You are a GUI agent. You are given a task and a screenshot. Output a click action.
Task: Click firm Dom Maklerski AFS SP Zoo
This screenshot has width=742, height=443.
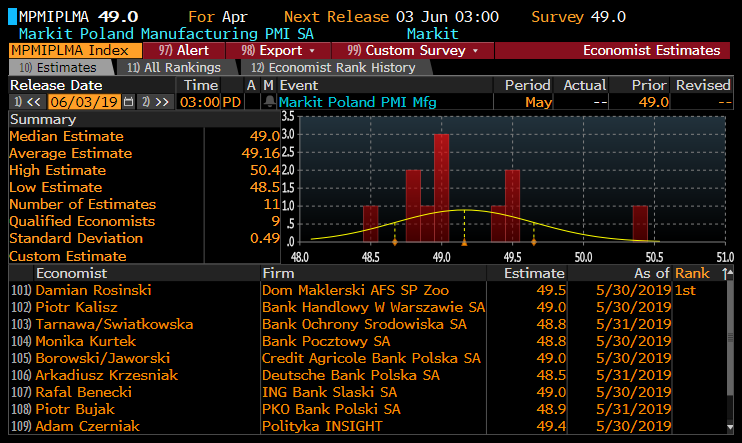(355, 290)
